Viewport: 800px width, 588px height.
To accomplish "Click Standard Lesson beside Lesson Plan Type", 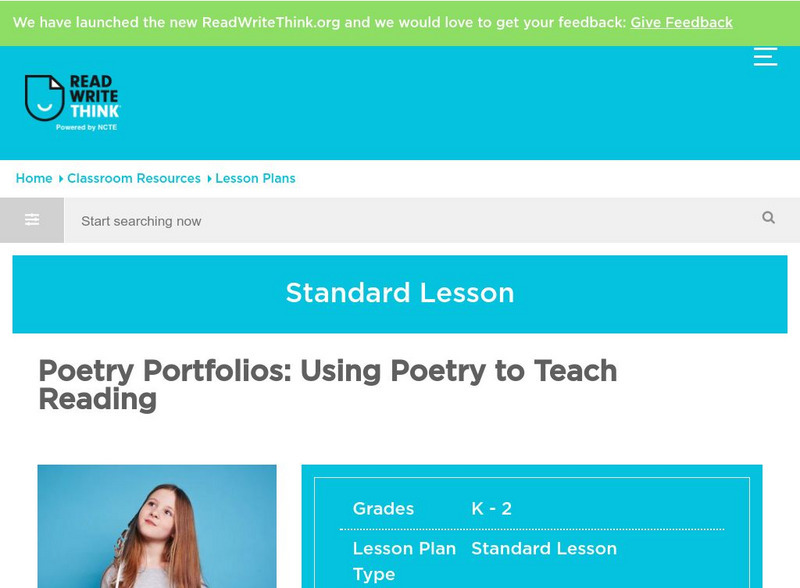I will point(544,549).
